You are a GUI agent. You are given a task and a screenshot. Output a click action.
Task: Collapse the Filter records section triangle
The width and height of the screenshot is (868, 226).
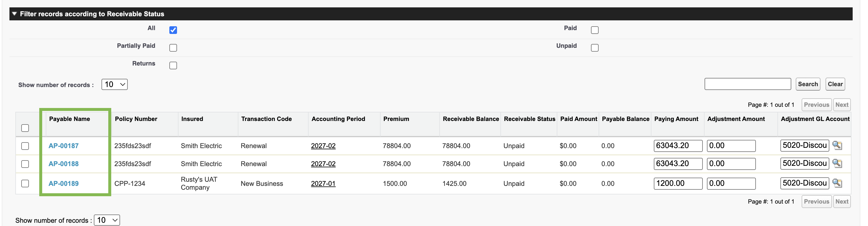[14, 14]
